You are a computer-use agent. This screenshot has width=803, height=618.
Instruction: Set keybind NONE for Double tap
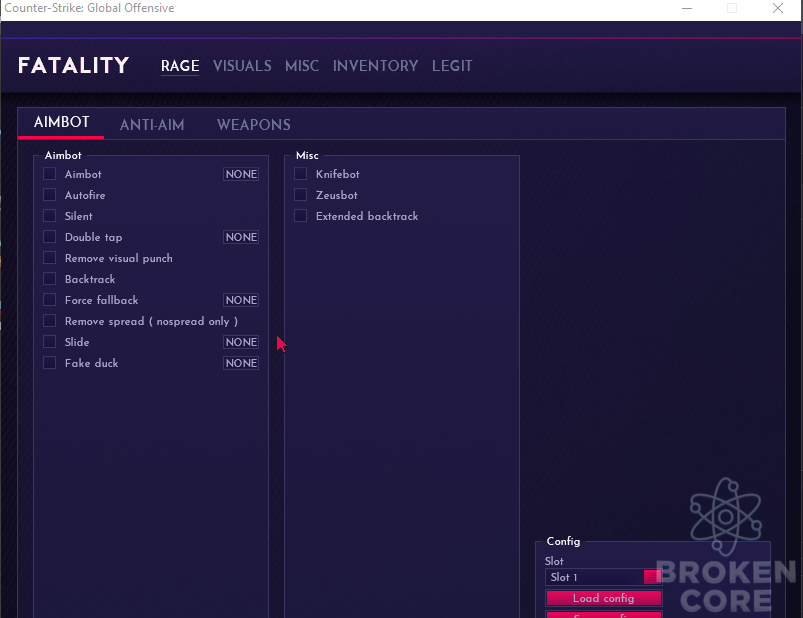click(x=241, y=237)
